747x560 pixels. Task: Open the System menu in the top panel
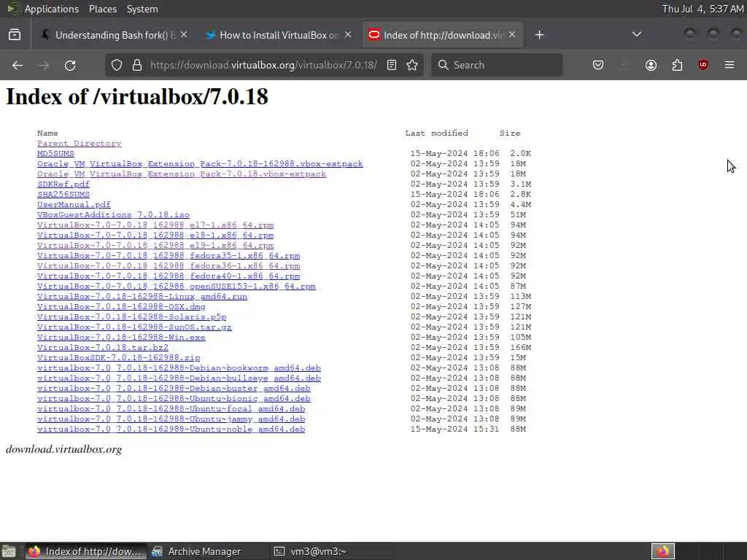(x=142, y=9)
